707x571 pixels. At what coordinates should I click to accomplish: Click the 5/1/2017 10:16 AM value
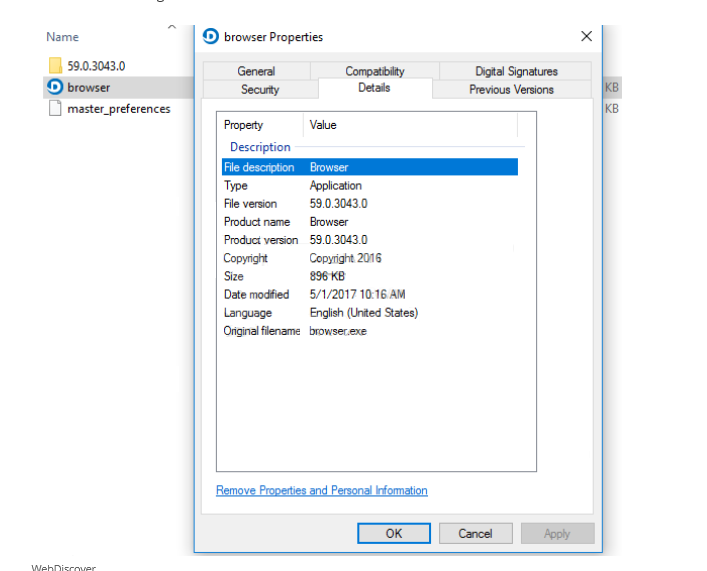coord(358,295)
